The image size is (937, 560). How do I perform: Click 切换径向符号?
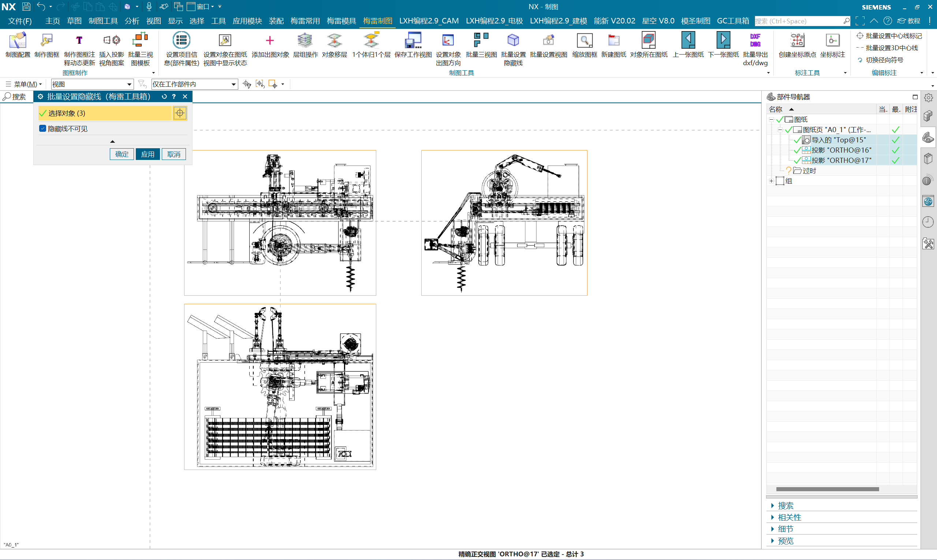click(x=880, y=60)
